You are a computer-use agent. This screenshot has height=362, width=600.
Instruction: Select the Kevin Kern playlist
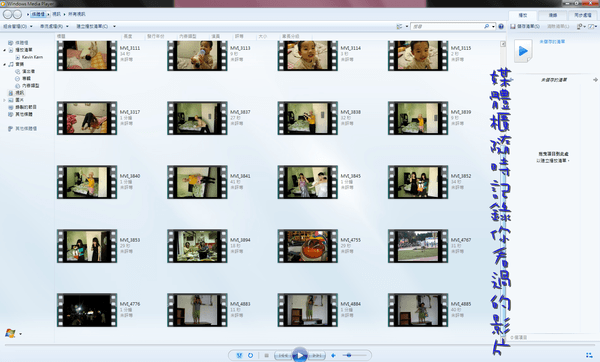pyautogui.click(x=32, y=57)
